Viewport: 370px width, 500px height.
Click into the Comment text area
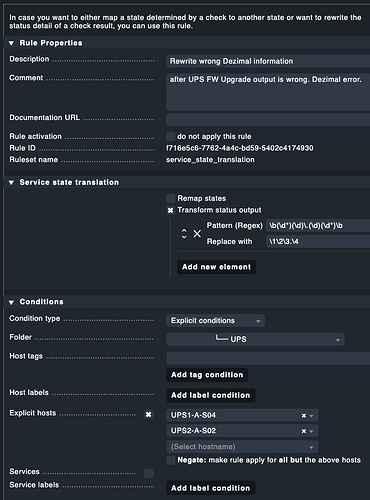[268, 92]
